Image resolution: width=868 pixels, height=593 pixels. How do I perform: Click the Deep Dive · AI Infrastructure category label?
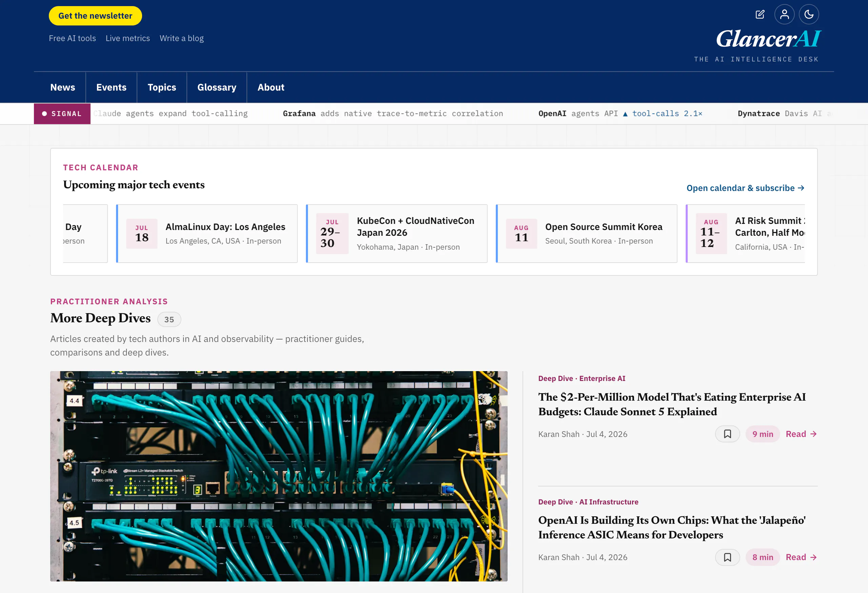click(x=588, y=502)
